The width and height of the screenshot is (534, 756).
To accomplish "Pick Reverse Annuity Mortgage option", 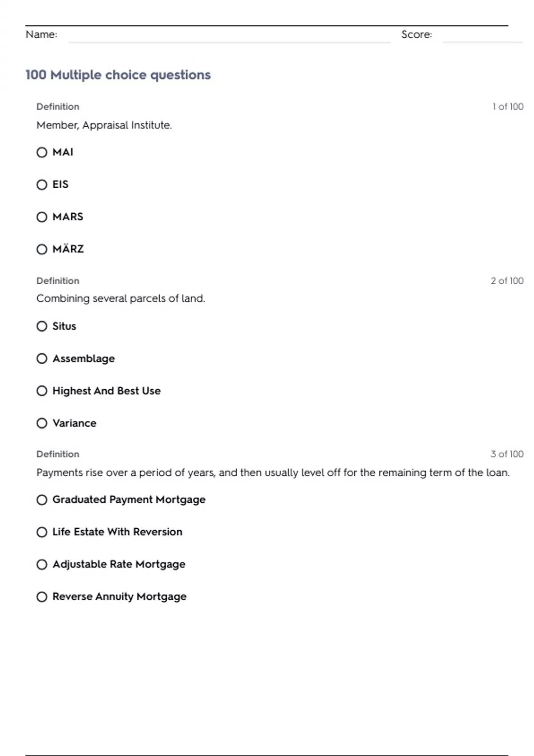I will [x=42, y=597].
